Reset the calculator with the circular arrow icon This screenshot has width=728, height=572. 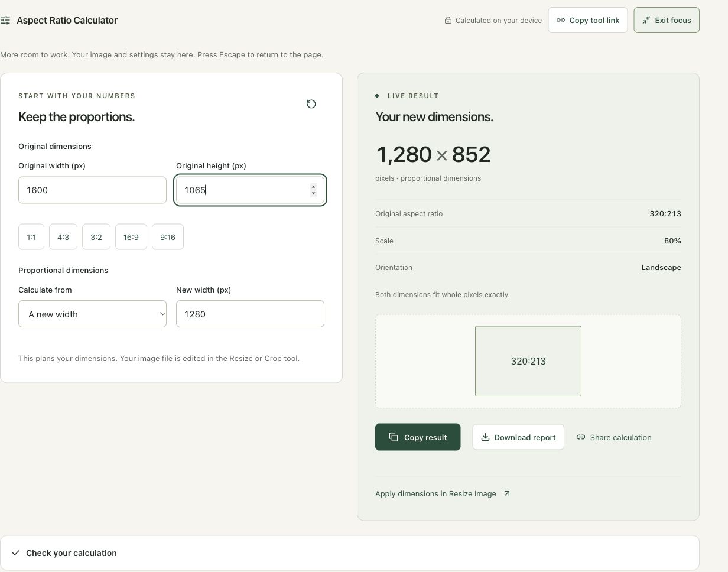[311, 104]
